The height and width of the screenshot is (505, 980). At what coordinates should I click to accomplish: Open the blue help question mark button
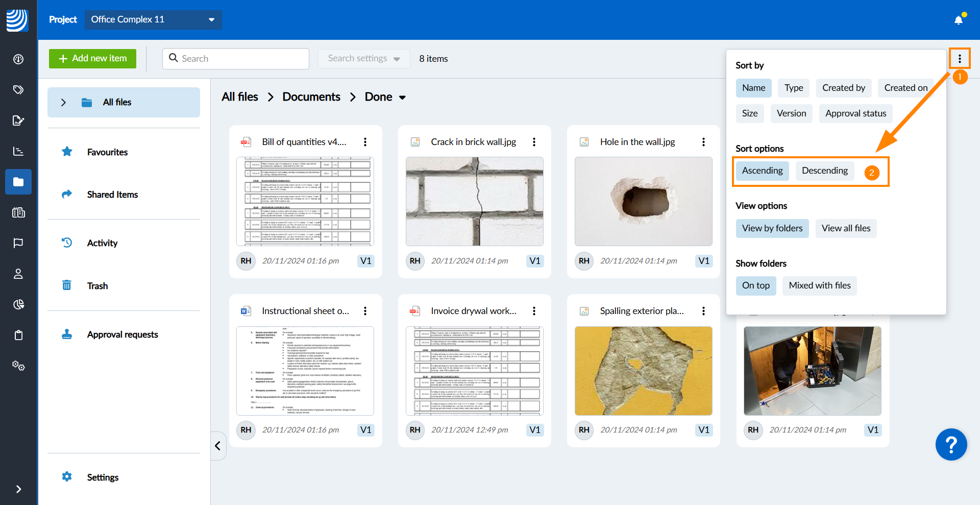pos(950,444)
